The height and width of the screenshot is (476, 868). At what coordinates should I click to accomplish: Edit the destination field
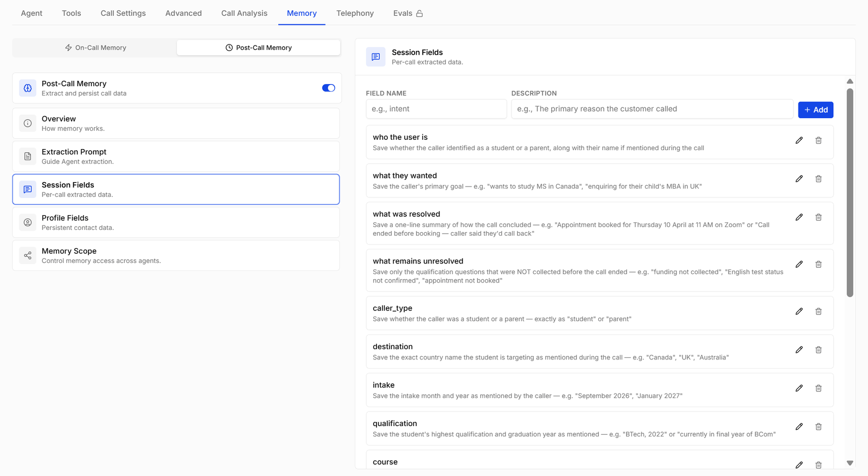tap(799, 350)
